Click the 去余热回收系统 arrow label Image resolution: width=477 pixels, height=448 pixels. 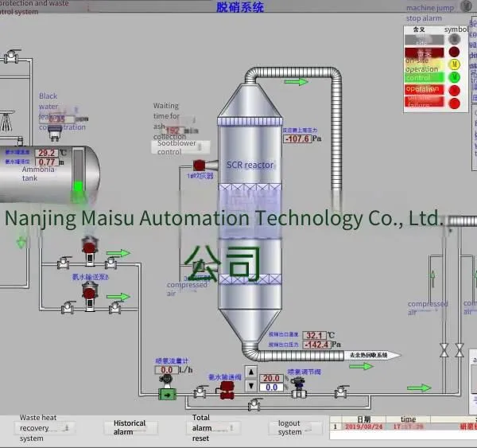[x=372, y=355]
